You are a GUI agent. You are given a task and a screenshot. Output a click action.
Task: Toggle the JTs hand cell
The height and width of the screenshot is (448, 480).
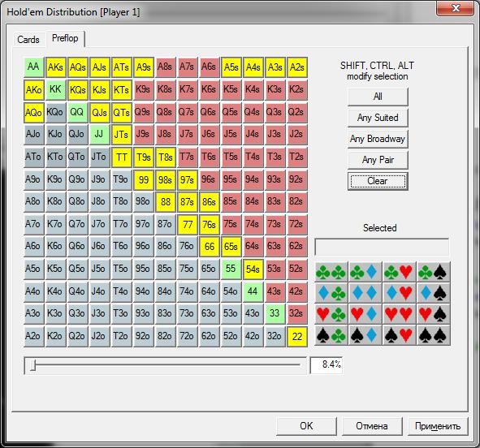[x=122, y=134]
